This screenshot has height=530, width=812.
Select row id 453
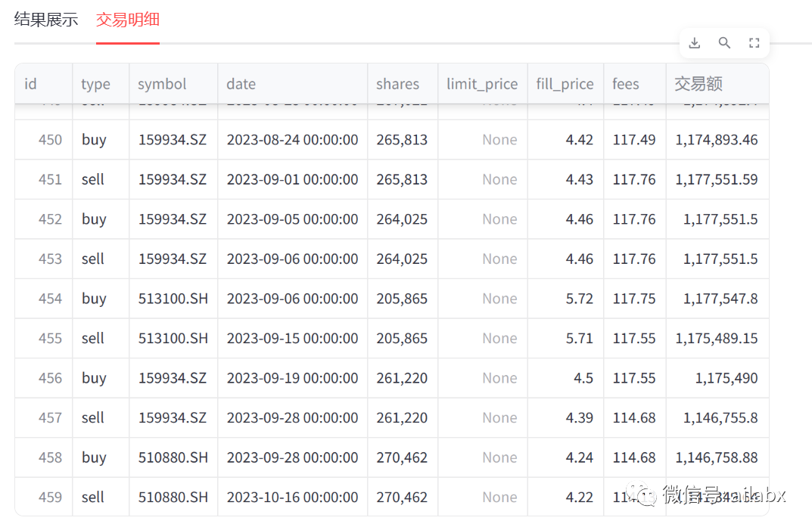[43, 259]
